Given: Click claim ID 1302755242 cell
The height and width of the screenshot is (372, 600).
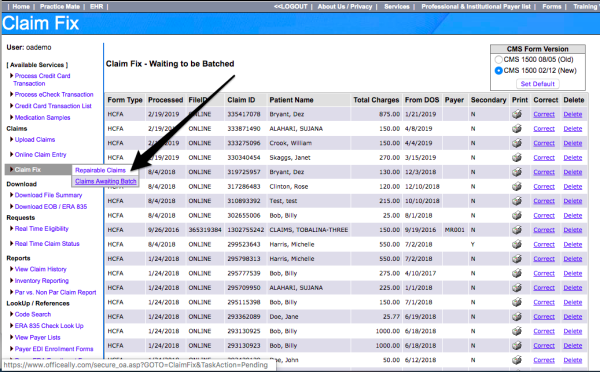Looking at the screenshot, I should 246,230.
